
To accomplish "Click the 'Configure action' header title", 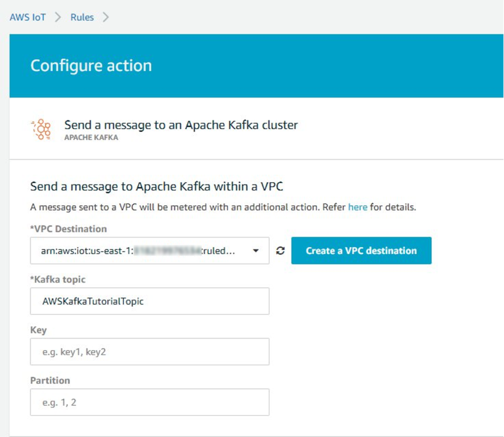I will coord(91,66).
